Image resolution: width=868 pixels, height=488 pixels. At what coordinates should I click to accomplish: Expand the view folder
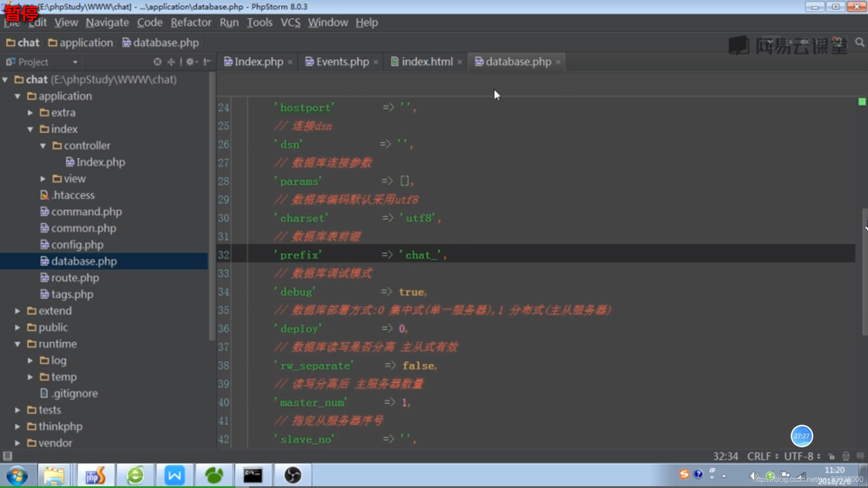click(x=43, y=179)
